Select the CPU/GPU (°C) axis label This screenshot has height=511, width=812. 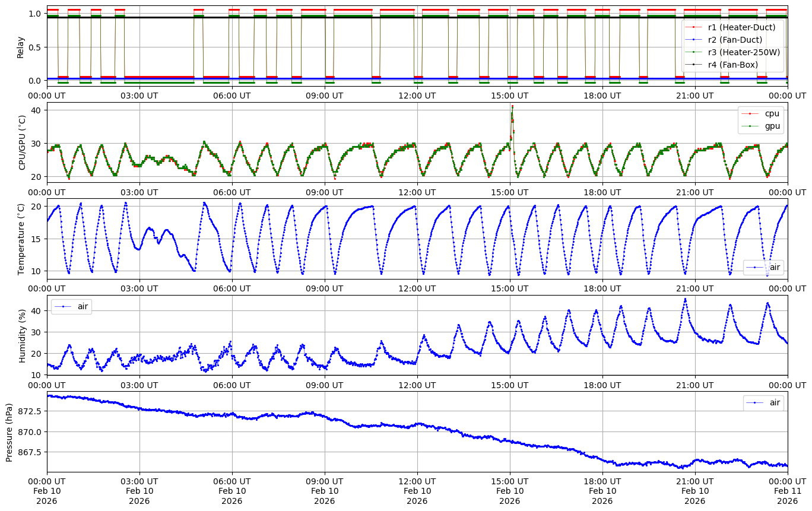23,142
